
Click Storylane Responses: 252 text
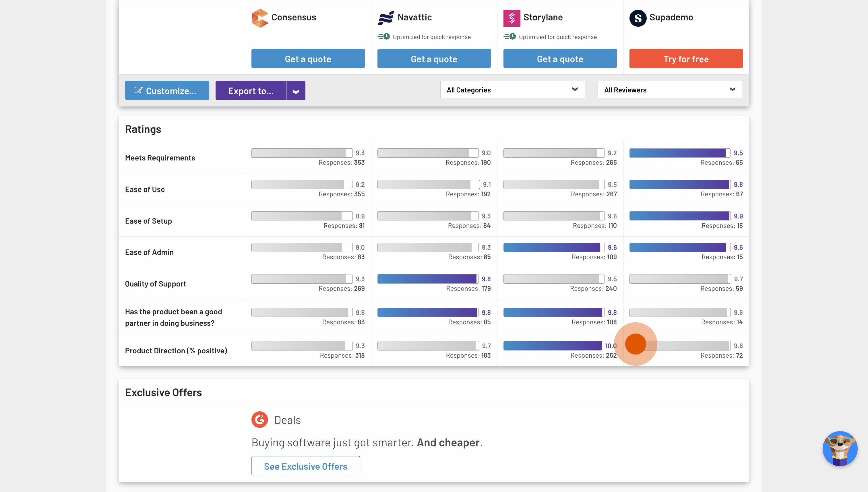(x=593, y=355)
